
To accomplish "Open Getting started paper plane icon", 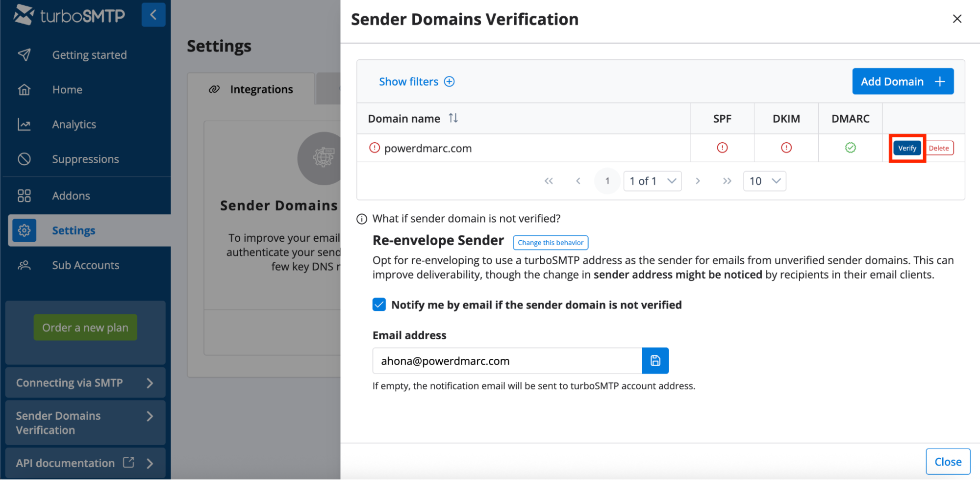I will coord(24,54).
